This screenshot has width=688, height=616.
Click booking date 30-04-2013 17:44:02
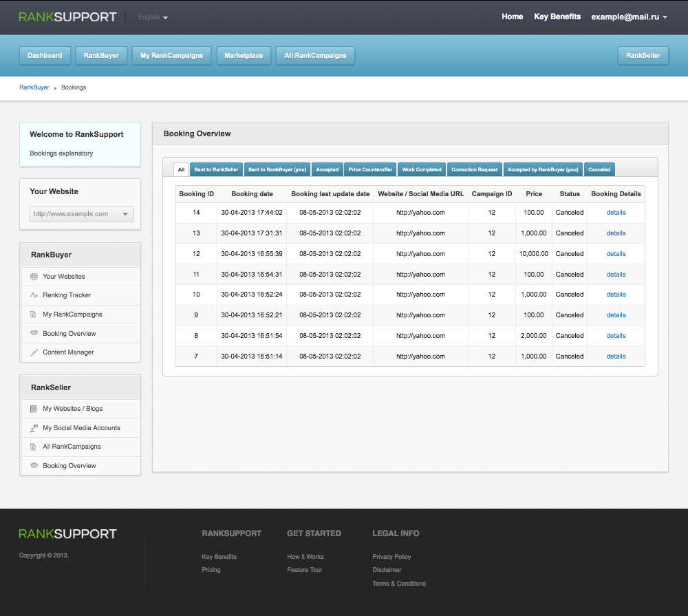click(x=252, y=213)
